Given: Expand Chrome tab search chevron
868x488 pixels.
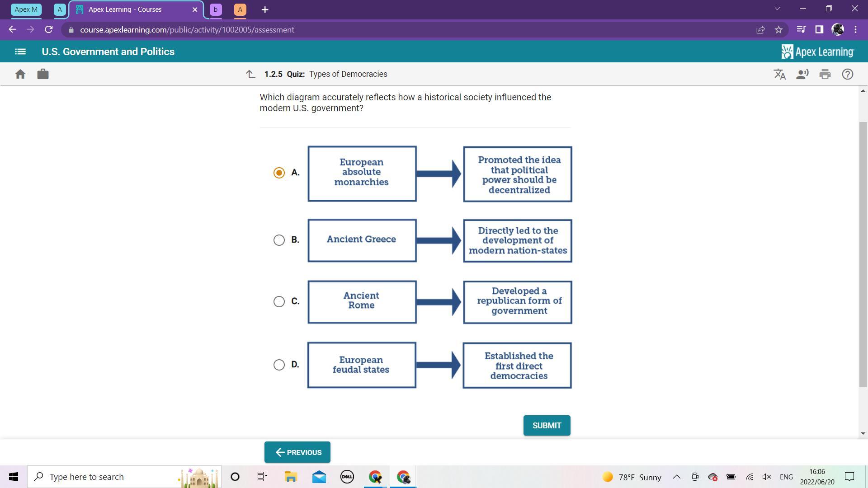Looking at the screenshot, I should 777,9.
